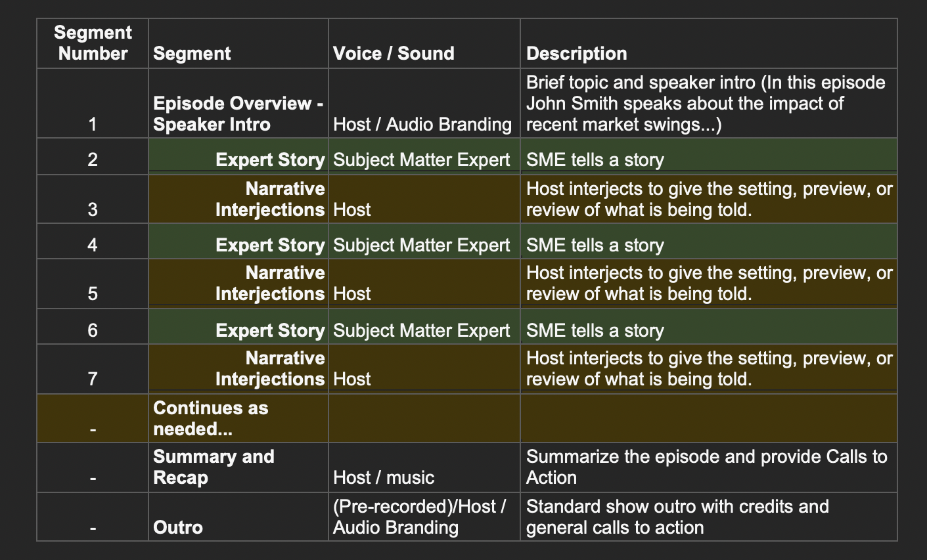Click the "(Pre-recorded)/Host / Audio Branding" cell
Screen dimensions: 927x560
[424, 517]
